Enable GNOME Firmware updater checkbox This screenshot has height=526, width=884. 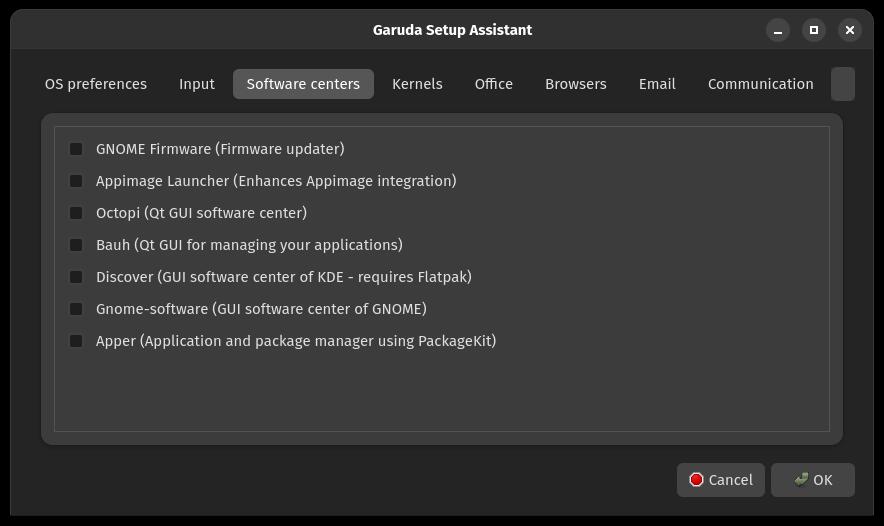coord(76,149)
